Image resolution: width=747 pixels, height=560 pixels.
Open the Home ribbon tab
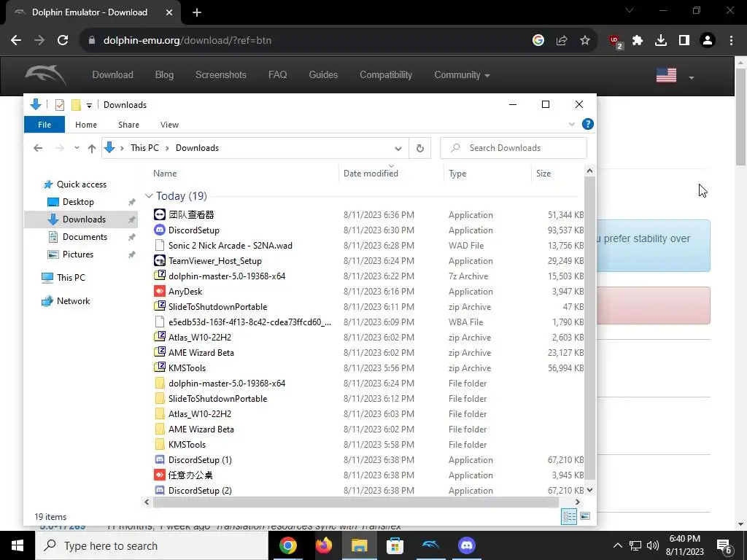[x=86, y=125]
